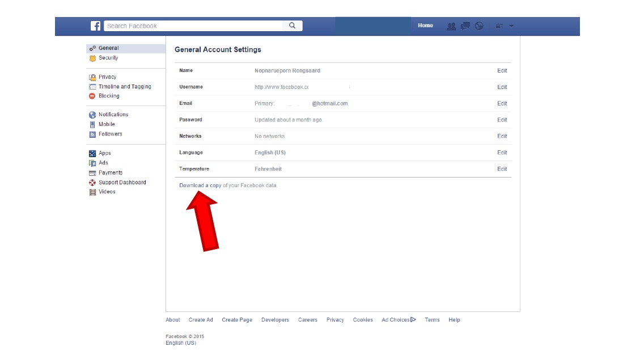The width and height of the screenshot is (644, 363).
Task: Click the Facebook logo icon
Action: pos(95,26)
